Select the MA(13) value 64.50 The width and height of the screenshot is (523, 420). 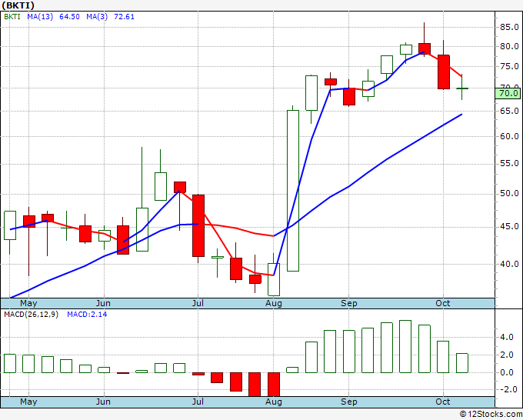[x=69, y=17]
